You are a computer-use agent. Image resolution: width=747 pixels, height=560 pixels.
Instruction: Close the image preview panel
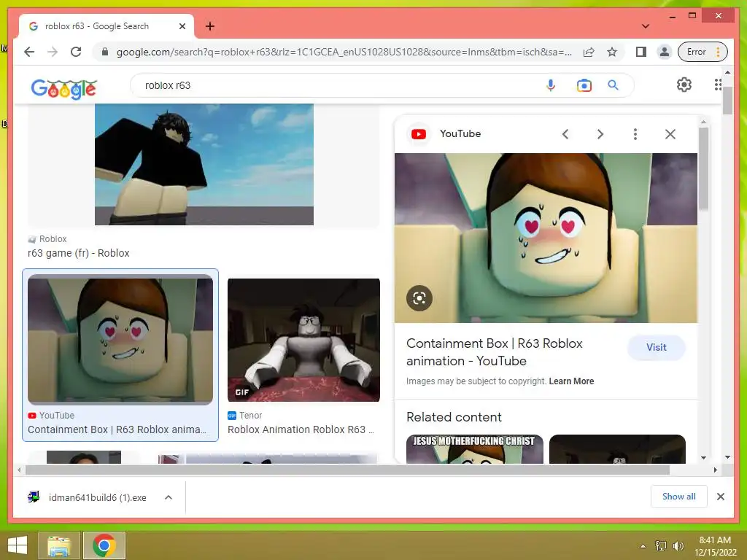[x=670, y=134]
